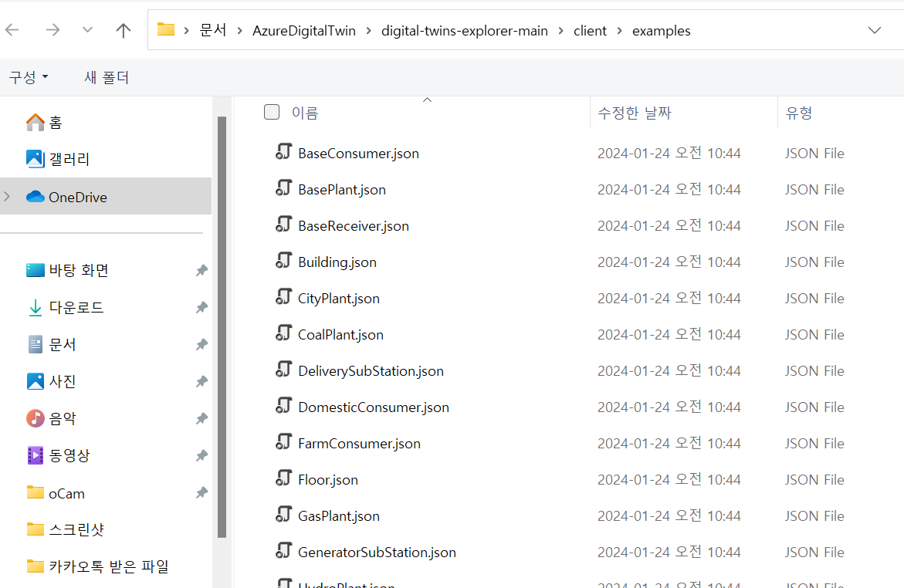904x588 pixels.
Task: Click the BaseConsumer.json file name
Action: 359,154
